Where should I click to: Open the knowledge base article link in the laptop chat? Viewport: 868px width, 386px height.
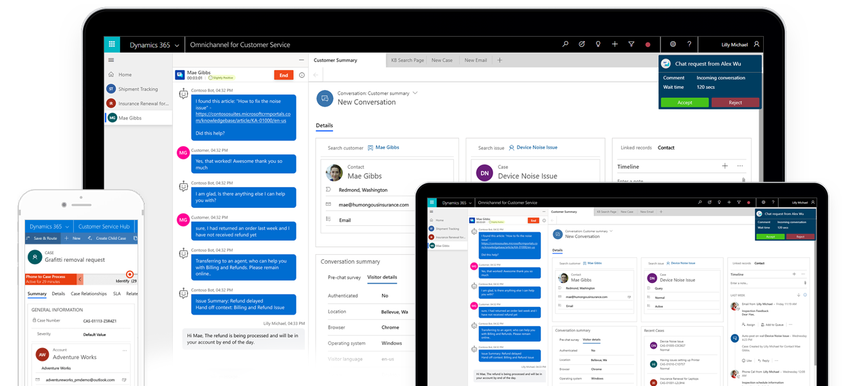point(243,116)
